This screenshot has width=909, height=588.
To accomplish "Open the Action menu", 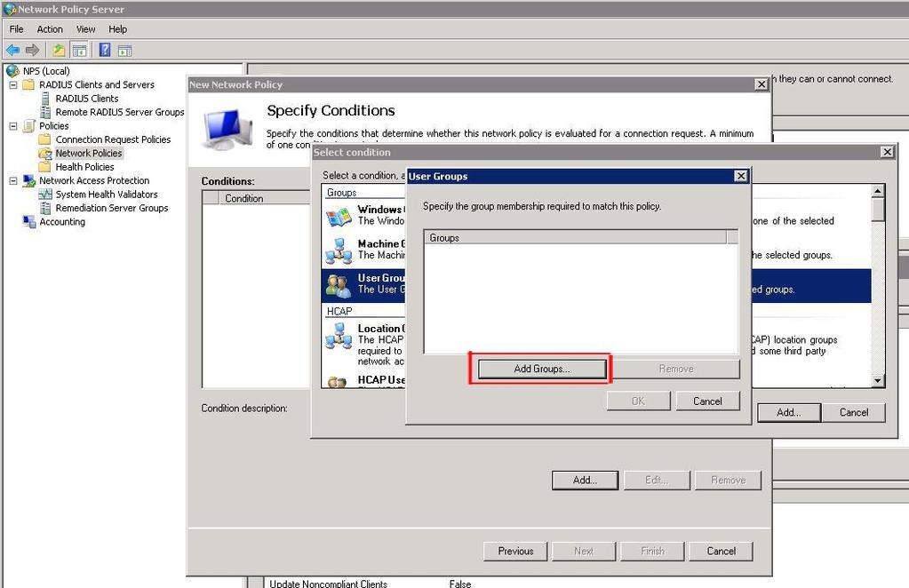I will [x=50, y=29].
